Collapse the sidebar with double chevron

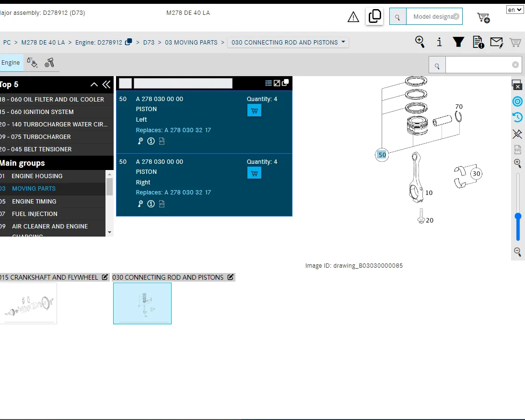coord(106,85)
